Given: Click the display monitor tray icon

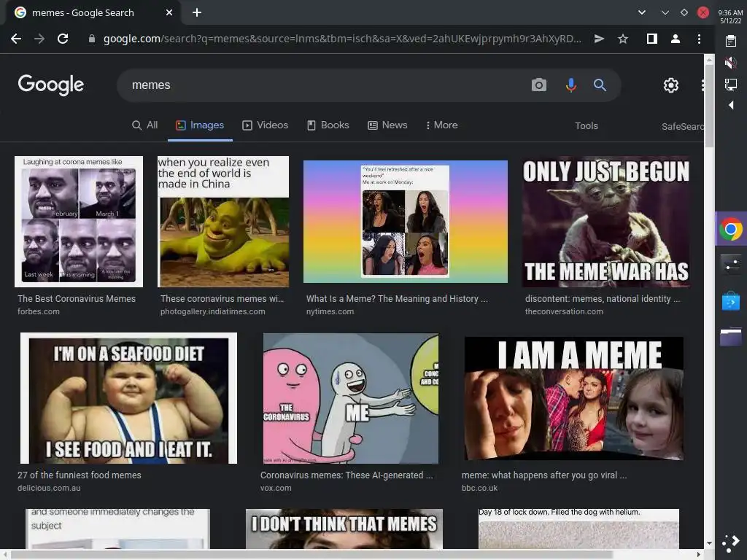Looking at the screenshot, I should coord(731,85).
